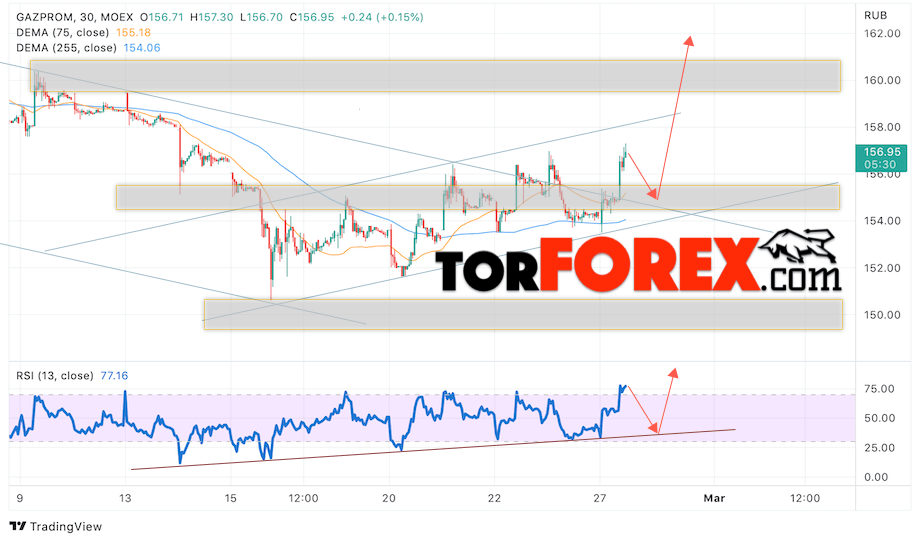This screenshot has width=920, height=542.
Task: Select the RSI (13, close) indicator label
Action: pyautogui.click(x=55, y=375)
